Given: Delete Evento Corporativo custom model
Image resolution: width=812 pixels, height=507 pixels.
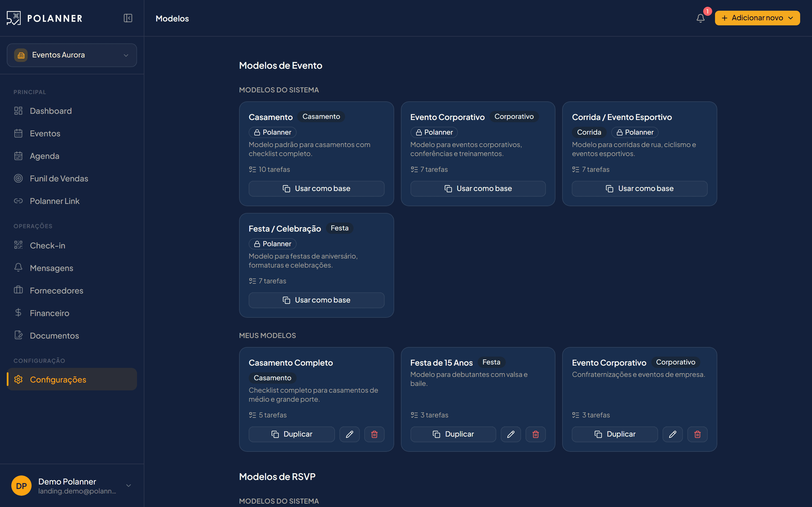Looking at the screenshot, I should (x=697, y=434).
